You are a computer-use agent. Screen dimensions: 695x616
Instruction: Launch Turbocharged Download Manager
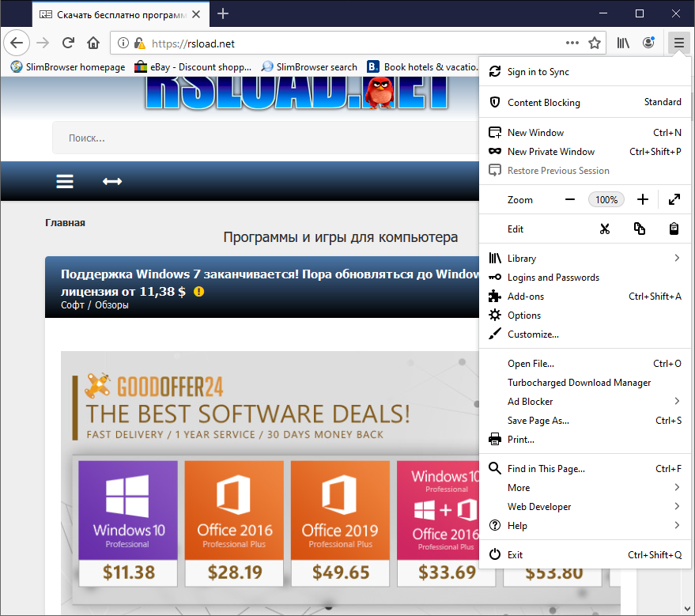[585, 383]
